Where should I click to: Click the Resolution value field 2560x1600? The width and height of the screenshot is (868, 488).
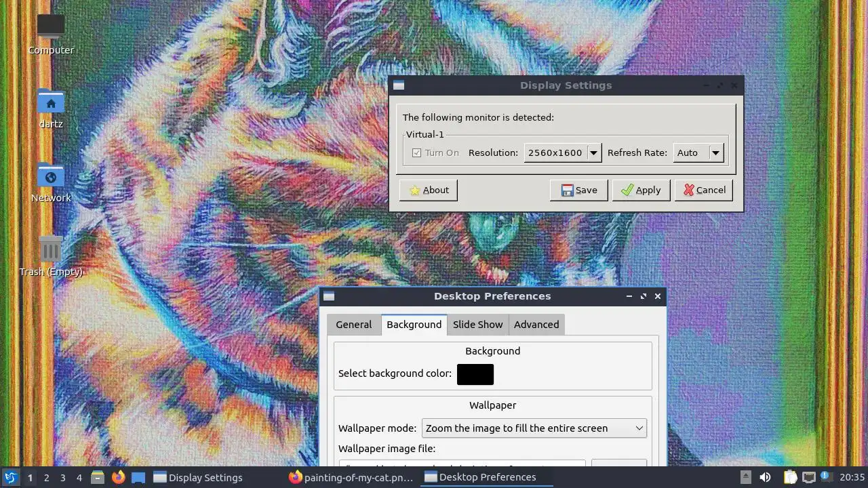555,152
